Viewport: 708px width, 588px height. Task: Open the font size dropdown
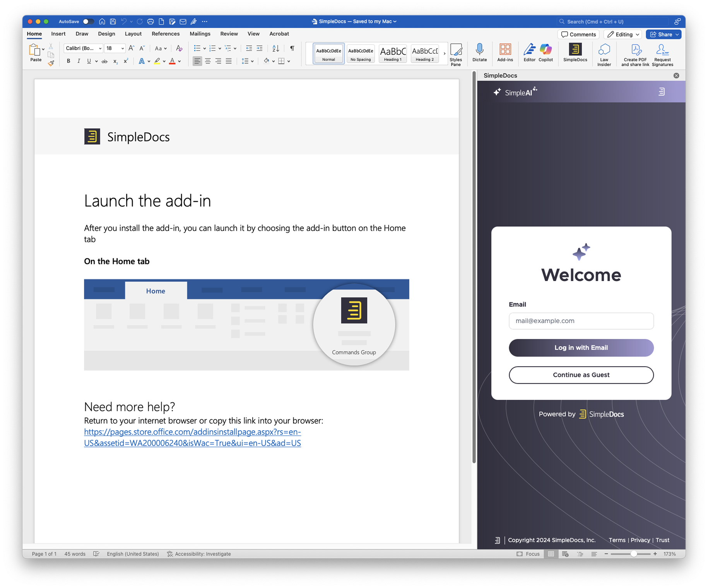tap(122, 48)
